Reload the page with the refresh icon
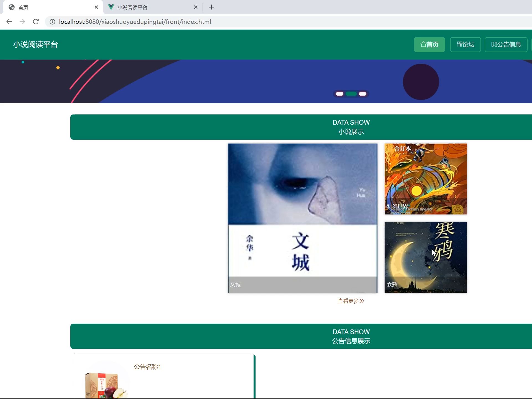 (36, 22)
